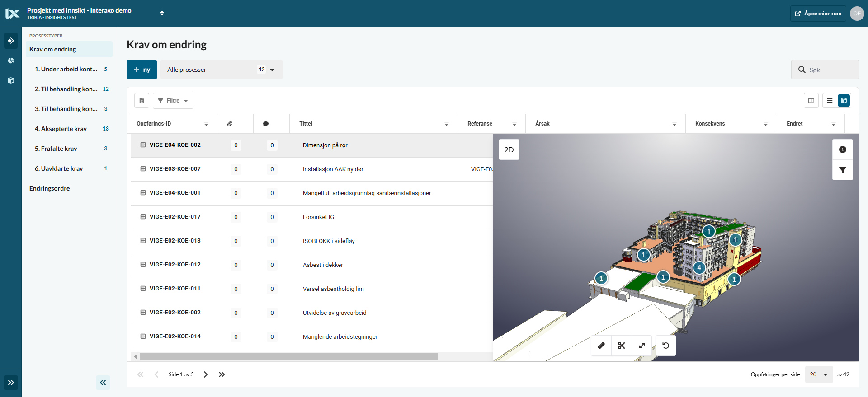Expand the Filtre dropdown
This screenshot has height=397, width=868.
click(x=173, y=101)
